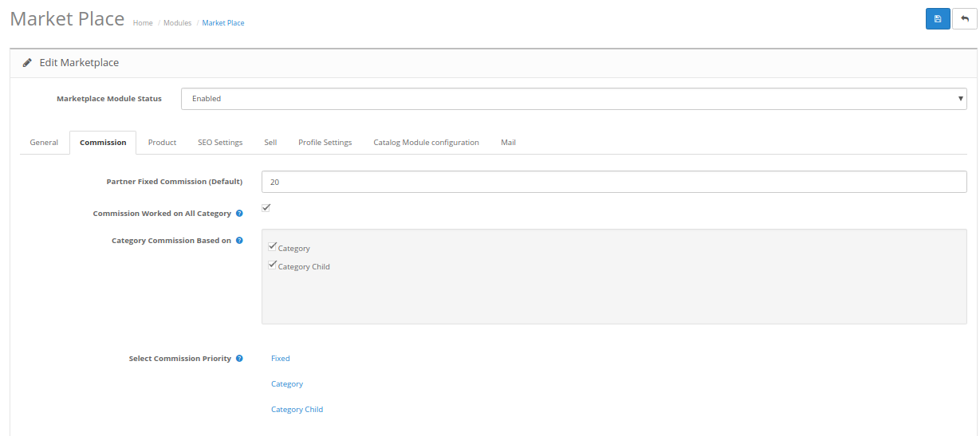Click help icon beside Commission Worked on All Category
The height and width of the screenshot is (436, 980).
point(239,214)
